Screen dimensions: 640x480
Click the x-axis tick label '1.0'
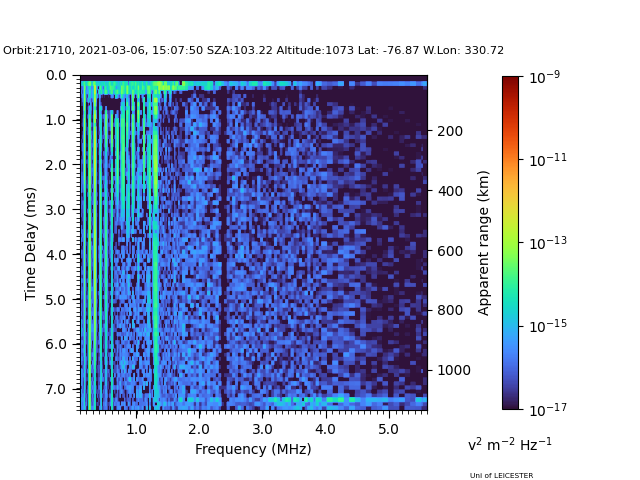(x=136, y=429)
